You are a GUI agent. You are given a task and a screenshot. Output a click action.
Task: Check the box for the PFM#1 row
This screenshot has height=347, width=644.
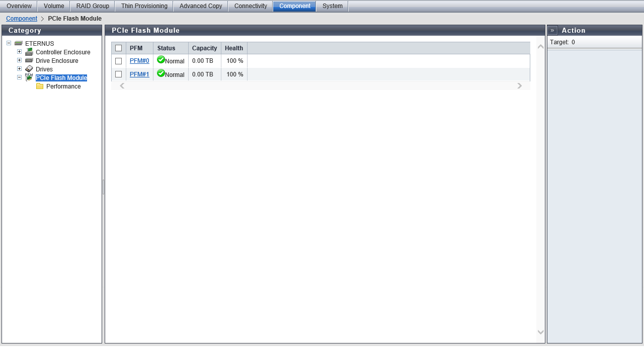(x=119, y=74)
